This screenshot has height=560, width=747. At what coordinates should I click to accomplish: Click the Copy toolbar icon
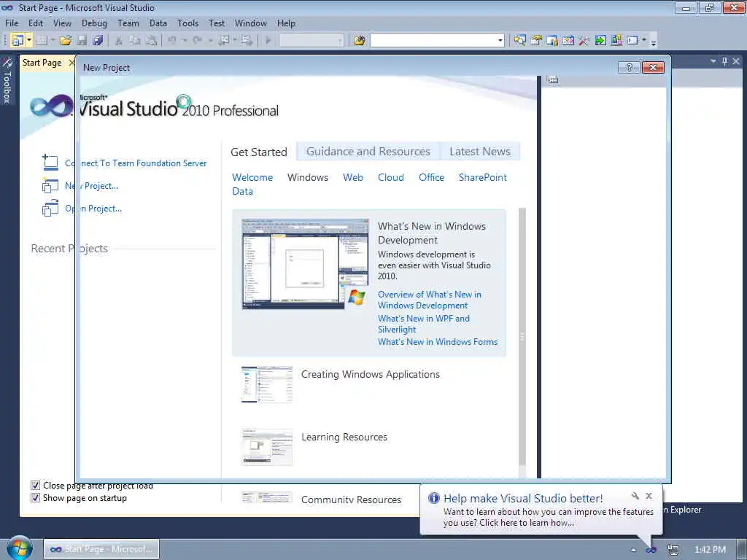pyautogui.click(x=135, y=41)
